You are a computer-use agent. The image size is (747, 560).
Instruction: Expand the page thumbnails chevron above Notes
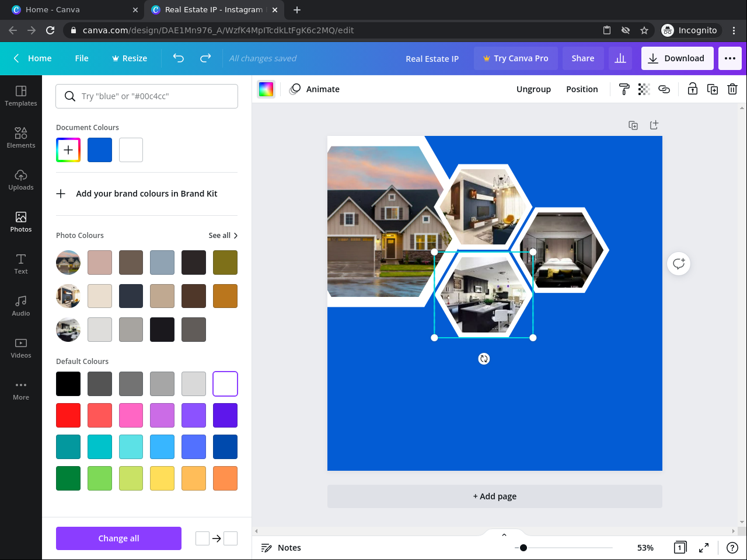[504, 534]
